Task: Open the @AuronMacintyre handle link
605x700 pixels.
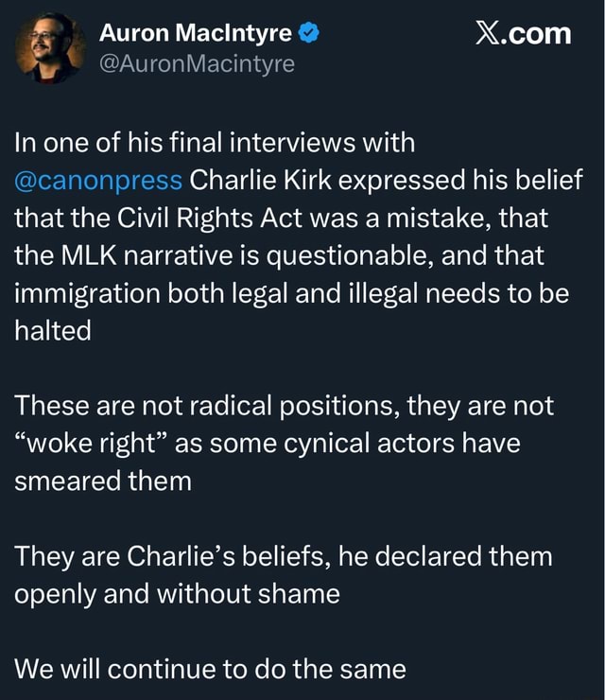Action: (197, 63)
